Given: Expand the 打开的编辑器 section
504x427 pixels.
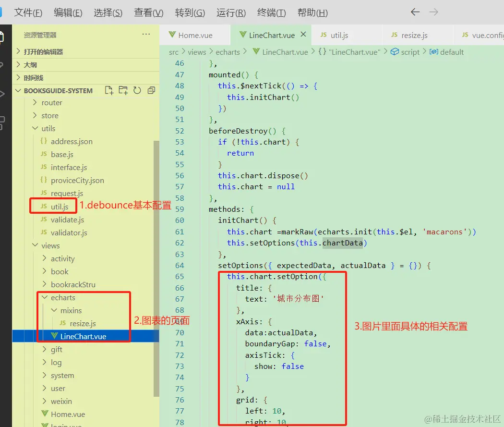Looking at the screenshot, I should [x=85, y=52].
